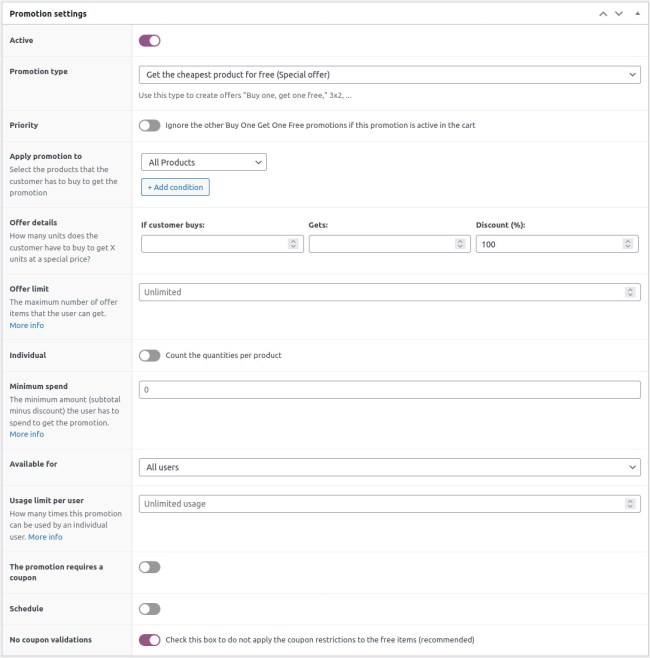Open the All Products dropdown
Image resolution: width=650 pixels, height=658 pixels.
pos(204,162)
